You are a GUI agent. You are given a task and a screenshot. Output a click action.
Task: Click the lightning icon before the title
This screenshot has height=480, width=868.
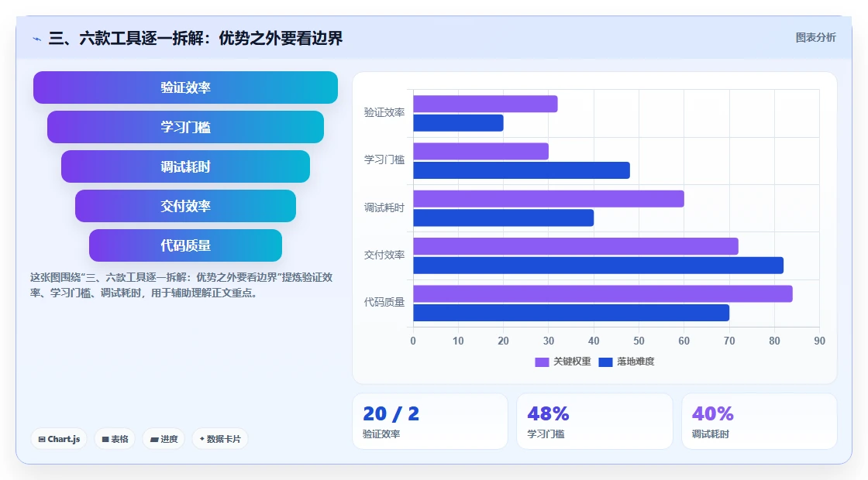37,39
